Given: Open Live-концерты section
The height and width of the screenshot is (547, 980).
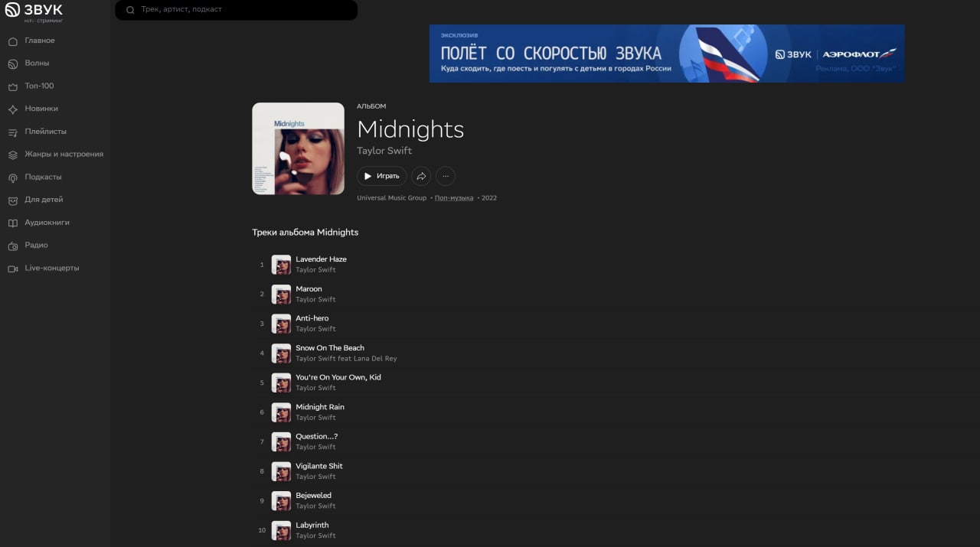Looking at the screenshot, I should click(52, 268).
